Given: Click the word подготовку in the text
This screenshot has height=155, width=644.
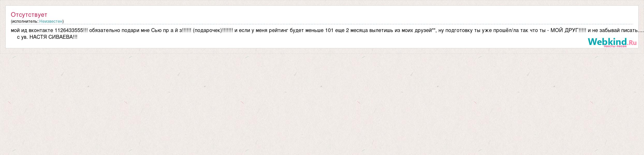Looking at the screenshot, I should coord(459,30).
